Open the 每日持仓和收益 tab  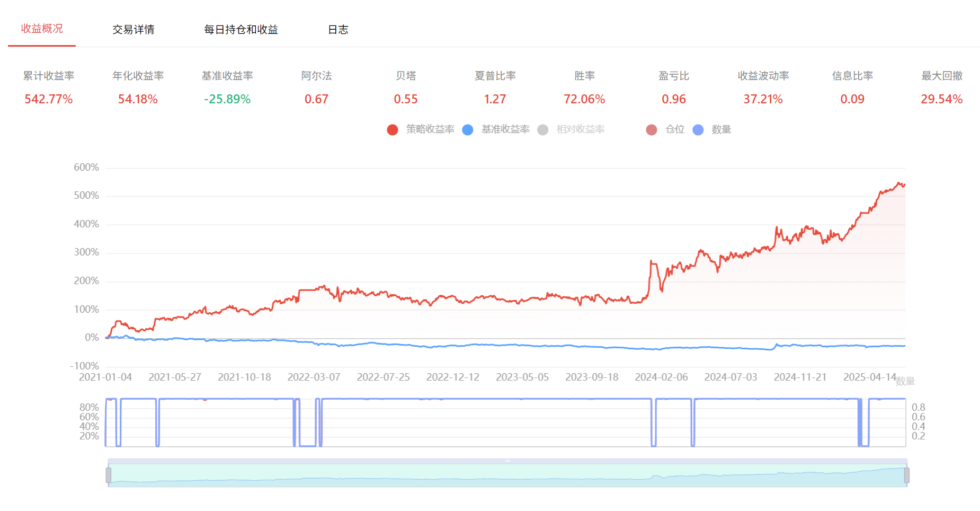(240, 30)
